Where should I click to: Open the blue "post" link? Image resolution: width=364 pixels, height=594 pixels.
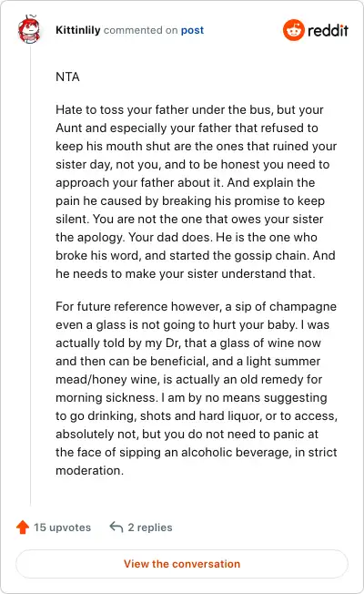coord(192,30)
